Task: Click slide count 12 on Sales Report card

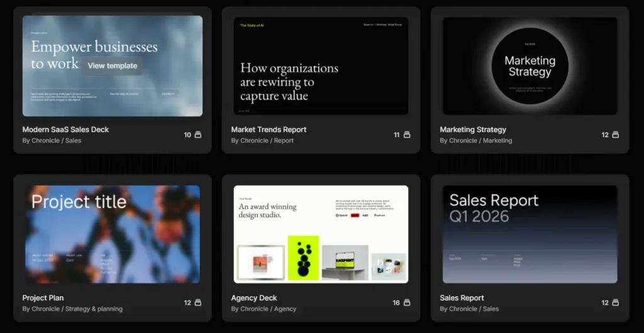Action: 605,303
